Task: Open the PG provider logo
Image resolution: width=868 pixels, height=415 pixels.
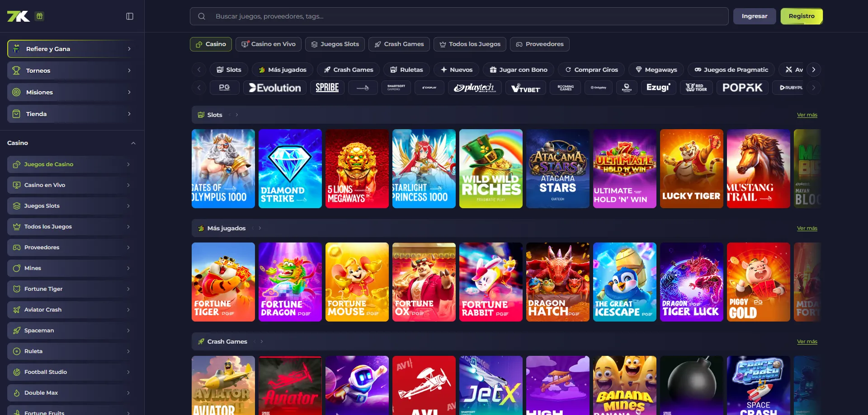Action: [x=224, y=88]
